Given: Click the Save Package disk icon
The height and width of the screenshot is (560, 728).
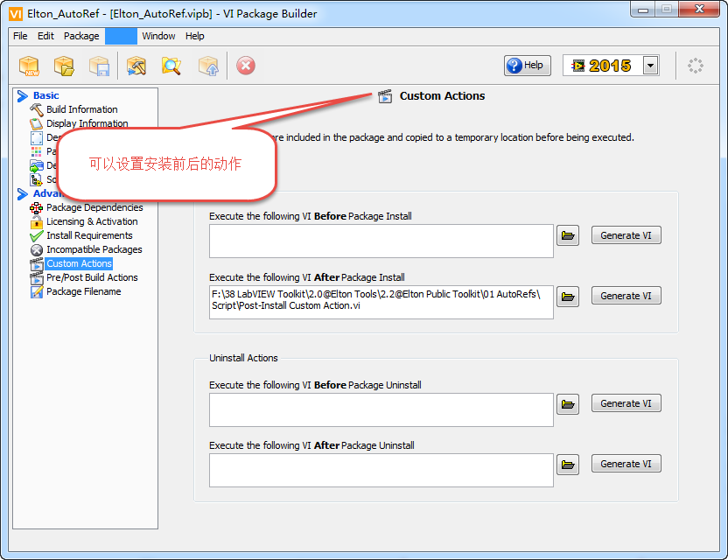Looking at the screenshot, I should coord(100,66).
